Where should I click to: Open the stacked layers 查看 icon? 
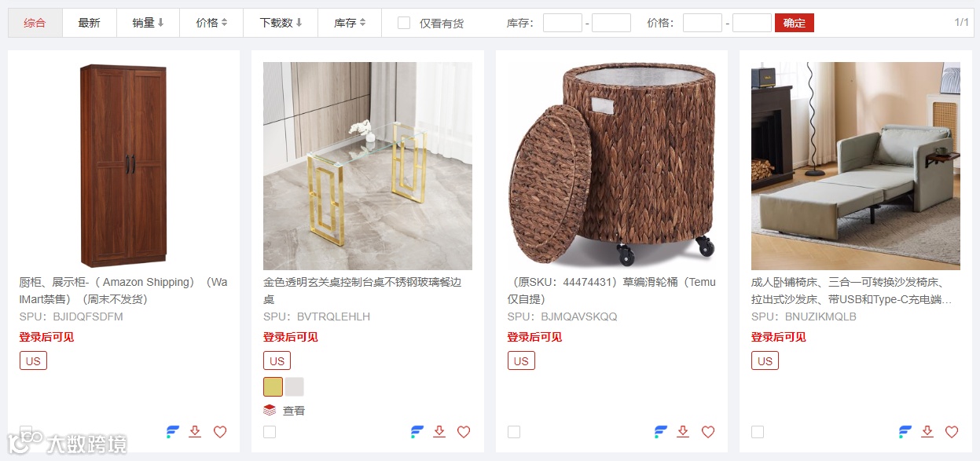(x=270, y=410)
